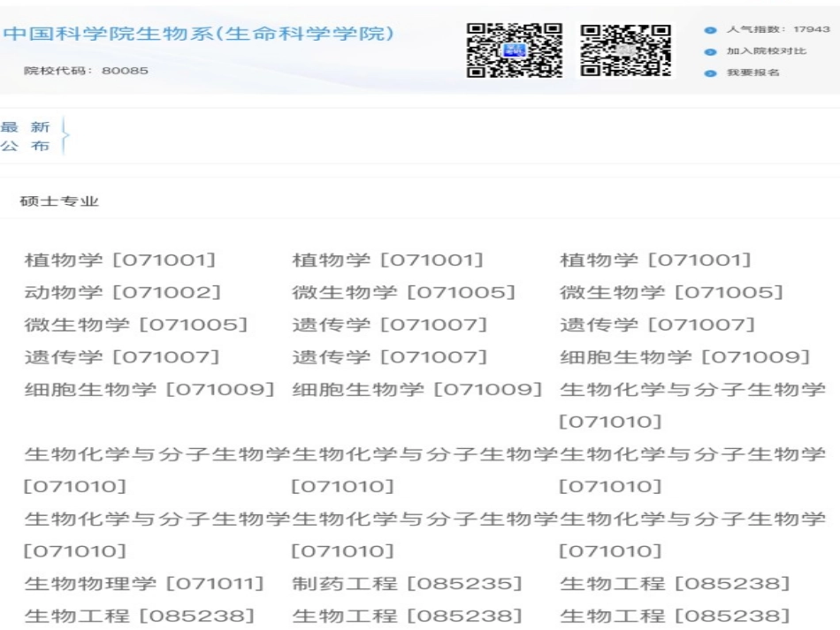Click 细胞生物学 [071009] in the right column
This screenshot has height=630, width=840.
685,357
